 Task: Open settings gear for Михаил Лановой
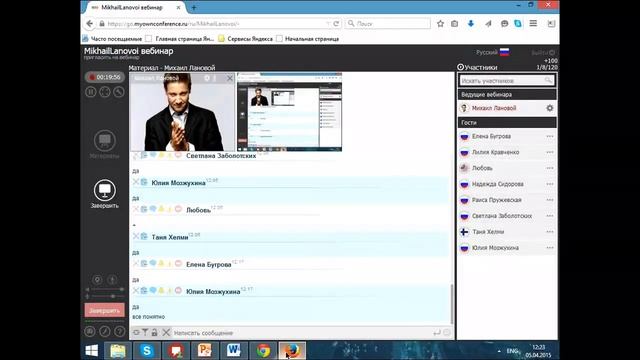[550, 108]
